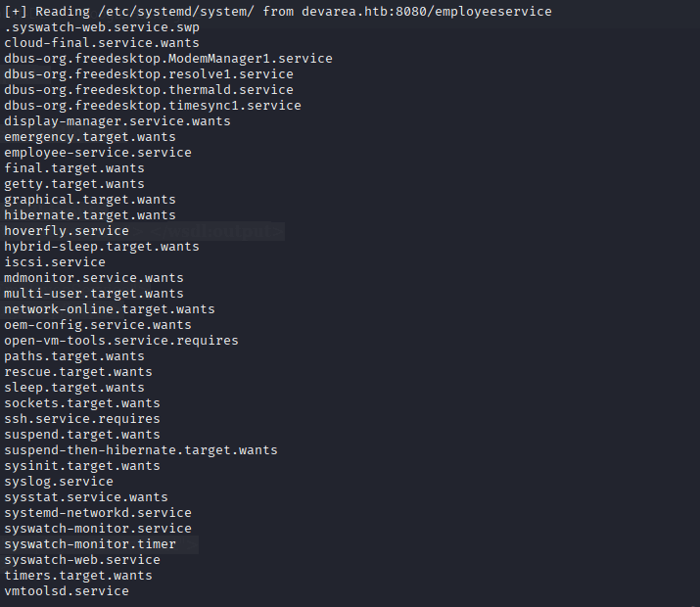
Task: Click the Reading /etc/systemd/system/ header line
Action: 278,12
